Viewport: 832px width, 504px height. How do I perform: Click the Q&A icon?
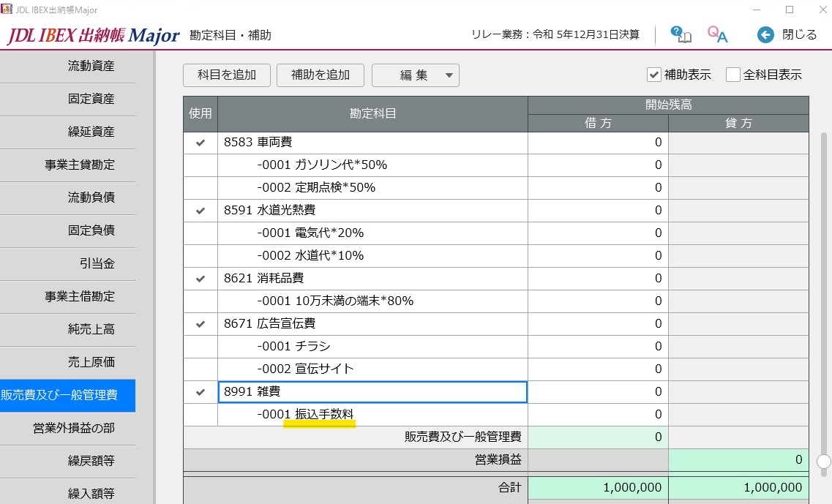tap(717, 34)
